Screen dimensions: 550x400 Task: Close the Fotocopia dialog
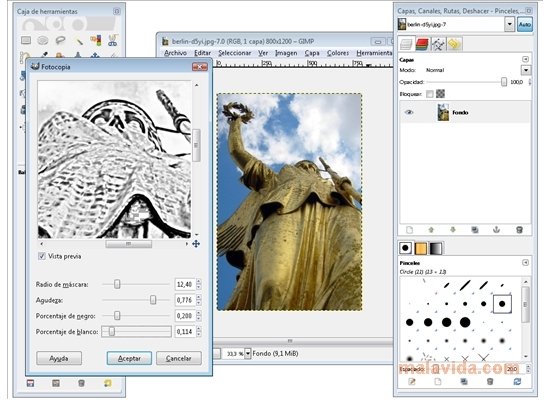click(200, 67)
